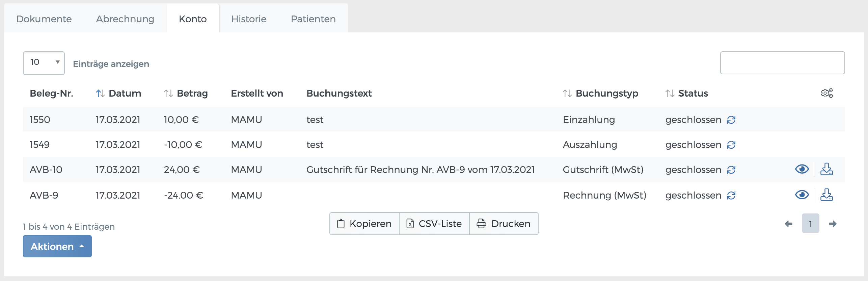Click '1 bis 4 von 4 Einträgen' info
This screenshot has width=868, height=281.
click(x=69, y=227)
